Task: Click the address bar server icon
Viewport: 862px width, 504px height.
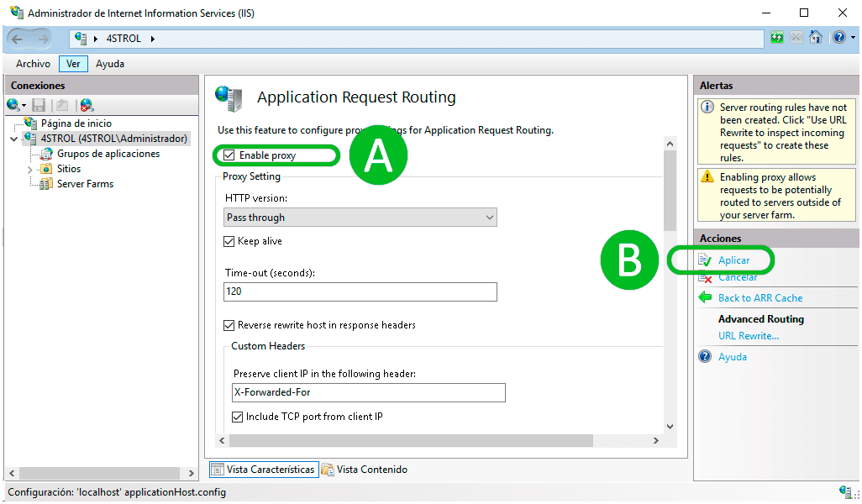Action: pyautogui.click(x=81, y=38)
